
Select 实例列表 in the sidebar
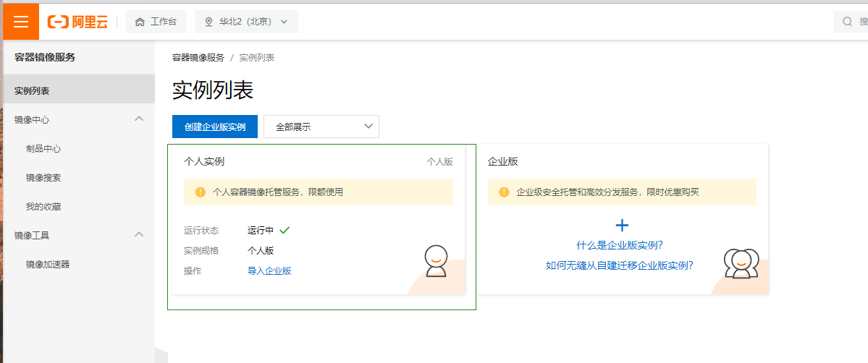coord(32,90)
